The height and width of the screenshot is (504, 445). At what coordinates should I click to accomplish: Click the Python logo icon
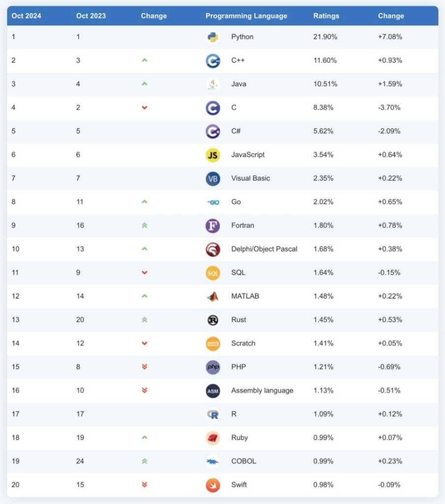click(x=213, y=37)
